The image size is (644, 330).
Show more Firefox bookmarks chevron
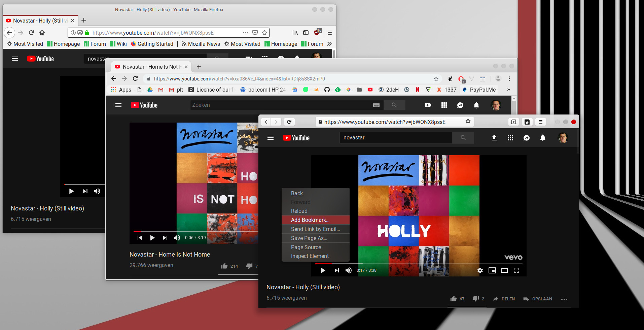329,44
